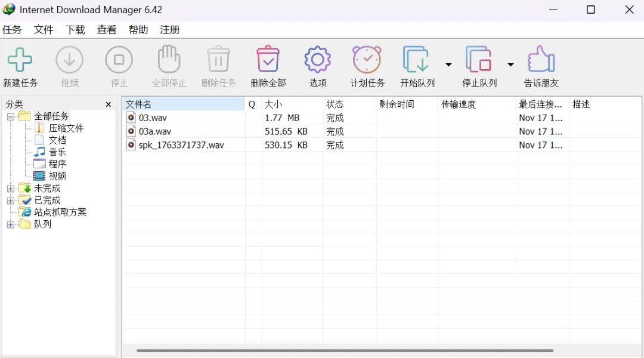Open the Stop Queue dropdown arrow
This screenshot has width=644, height=358.
point(510,64)
